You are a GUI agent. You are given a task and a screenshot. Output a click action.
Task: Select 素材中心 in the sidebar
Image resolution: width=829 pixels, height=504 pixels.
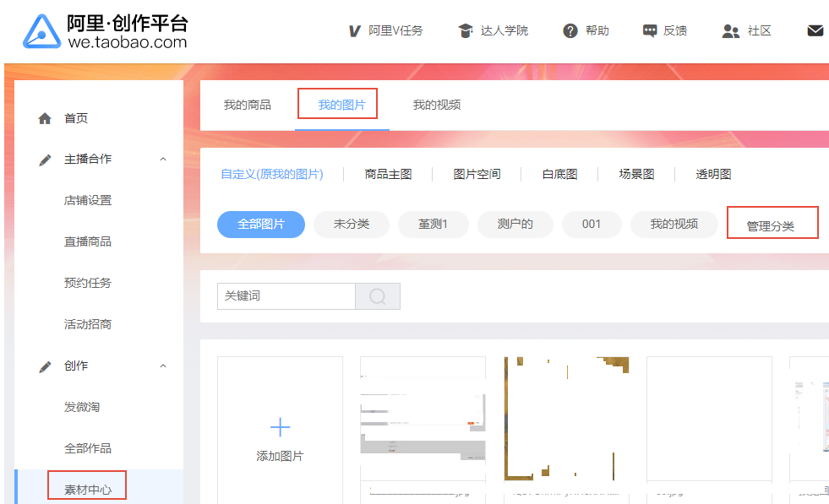(x=88, y=490)
